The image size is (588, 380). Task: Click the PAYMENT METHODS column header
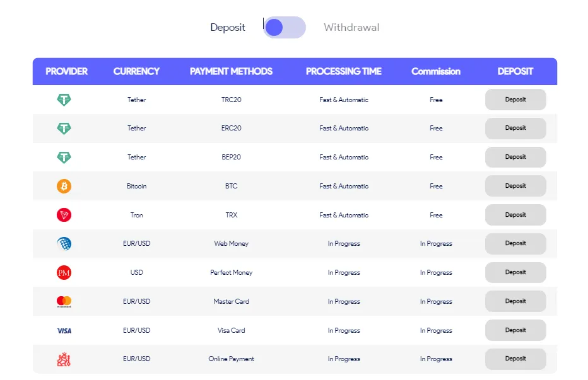click(231, 71)
